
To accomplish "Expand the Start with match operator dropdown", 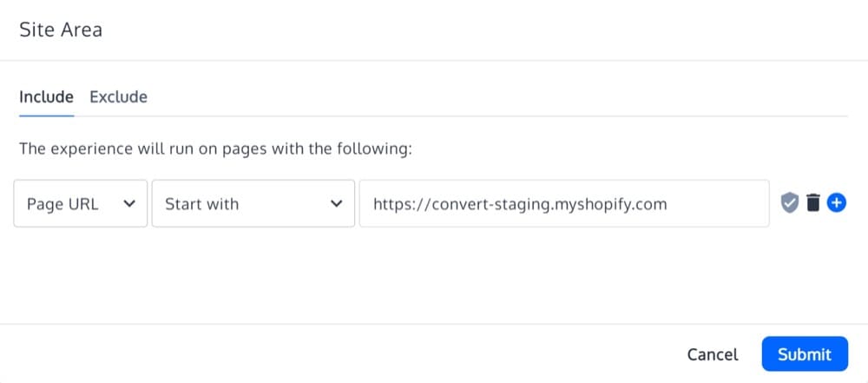I will pyautogui.click(x=252, y=203).
